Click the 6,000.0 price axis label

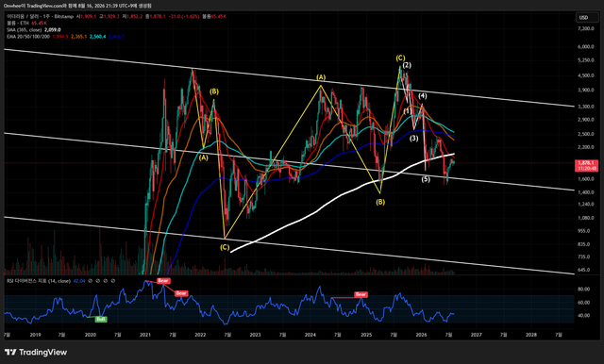point(585,46)
